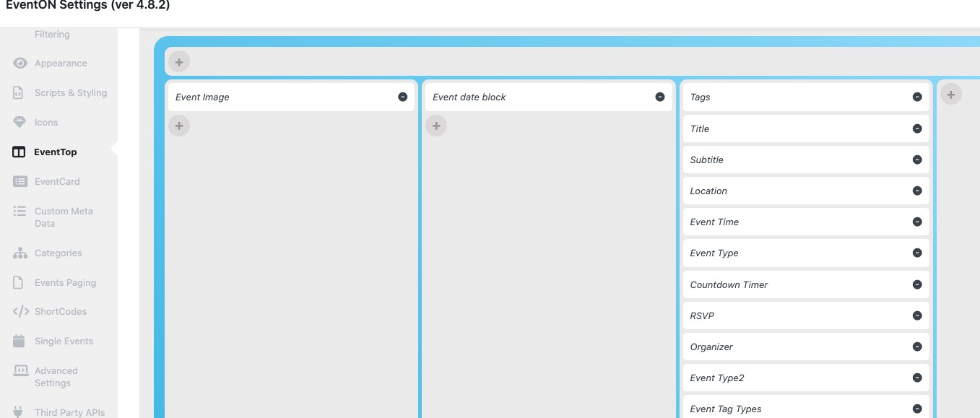
Task: Switch to EventCard settings
Action: pyautogui.click(x=57, y=181)
